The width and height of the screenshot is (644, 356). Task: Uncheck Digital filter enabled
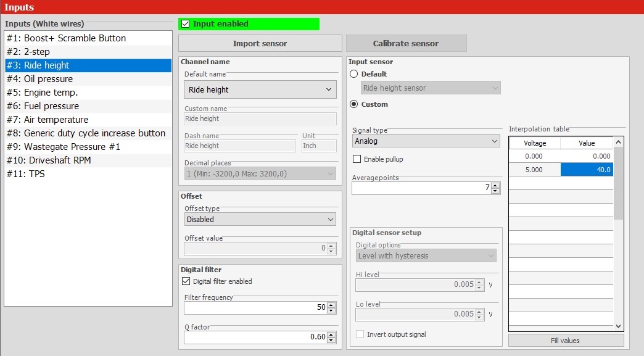coord(186,281)
